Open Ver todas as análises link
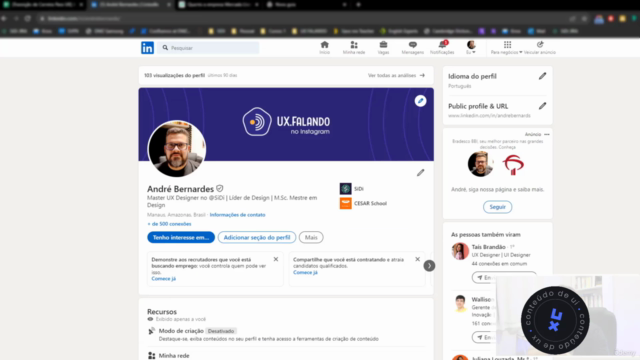 click(396, 76)
